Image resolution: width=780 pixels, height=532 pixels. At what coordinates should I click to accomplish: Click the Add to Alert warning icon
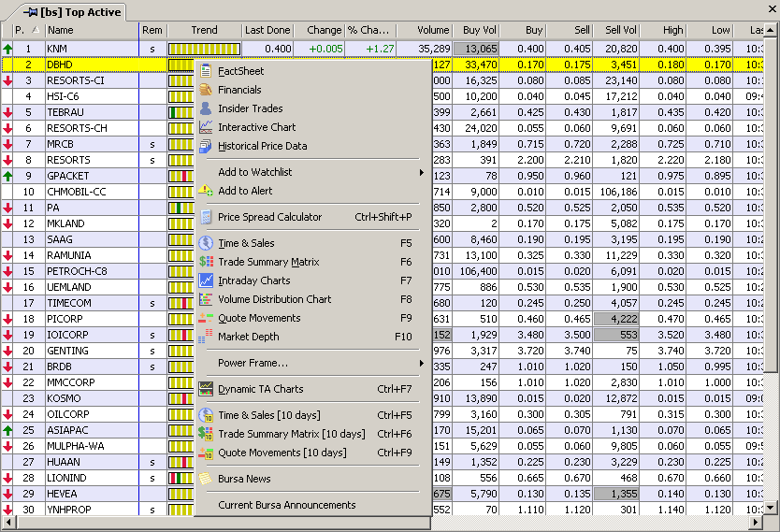(x=206, y=191)
